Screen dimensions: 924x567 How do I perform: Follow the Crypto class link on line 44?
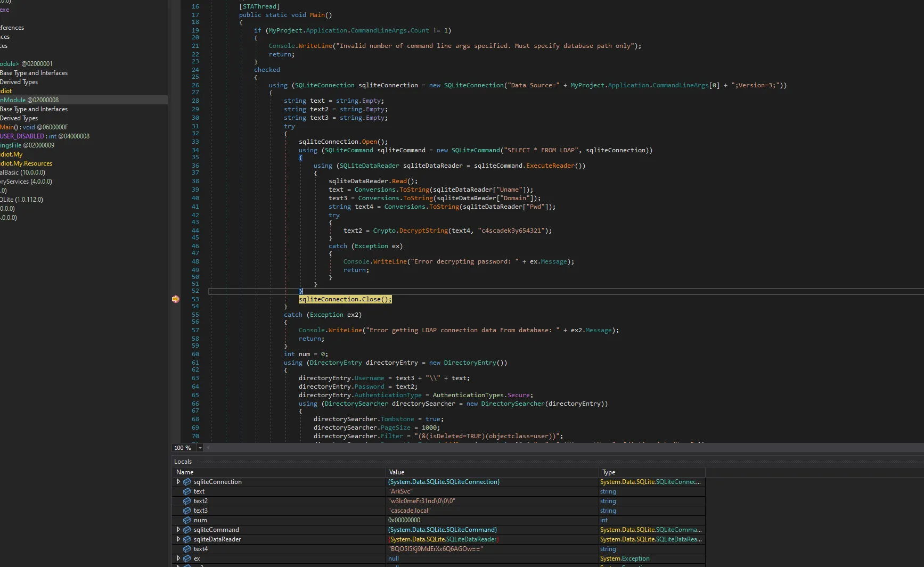click(384, 231)
